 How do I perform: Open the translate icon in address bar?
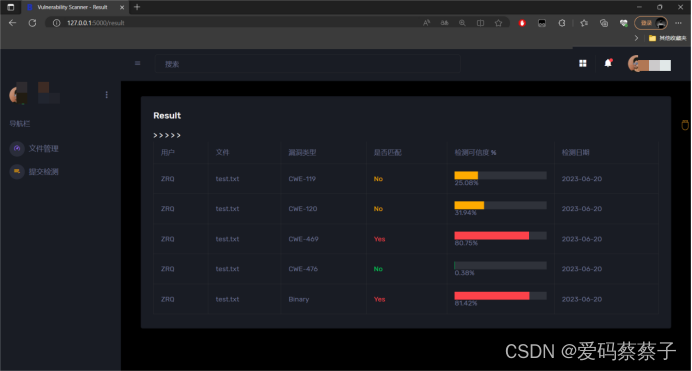[x=444, y=23]
